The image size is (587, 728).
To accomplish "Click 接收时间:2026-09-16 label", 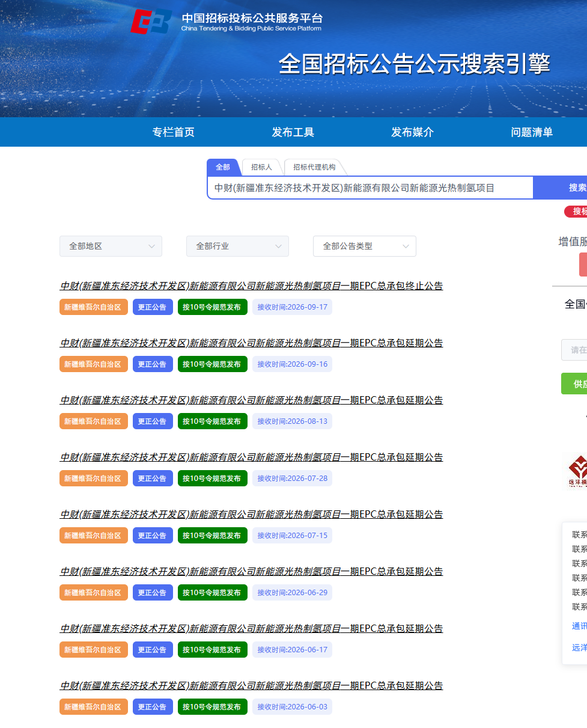I will [x=292, y=364].
